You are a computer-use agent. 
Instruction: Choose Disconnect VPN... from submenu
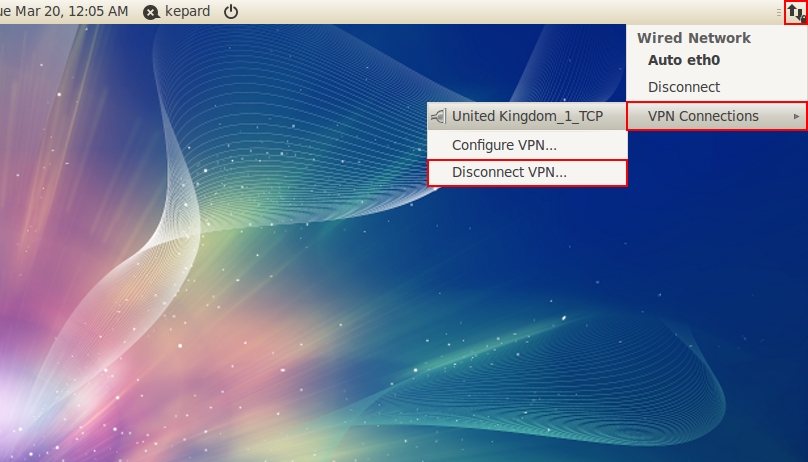[x=527, y=173]
